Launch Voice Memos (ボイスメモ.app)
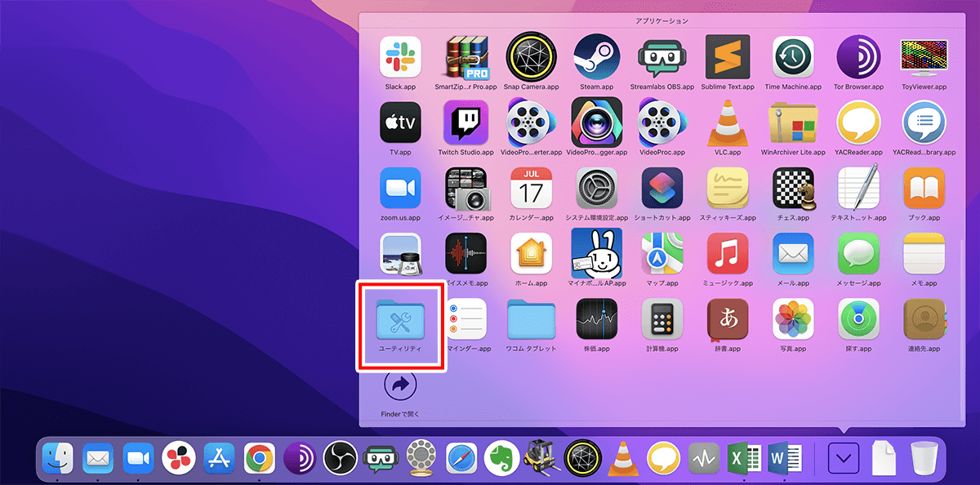This screenshot has height=485, width=980. [x=465, y=254]
